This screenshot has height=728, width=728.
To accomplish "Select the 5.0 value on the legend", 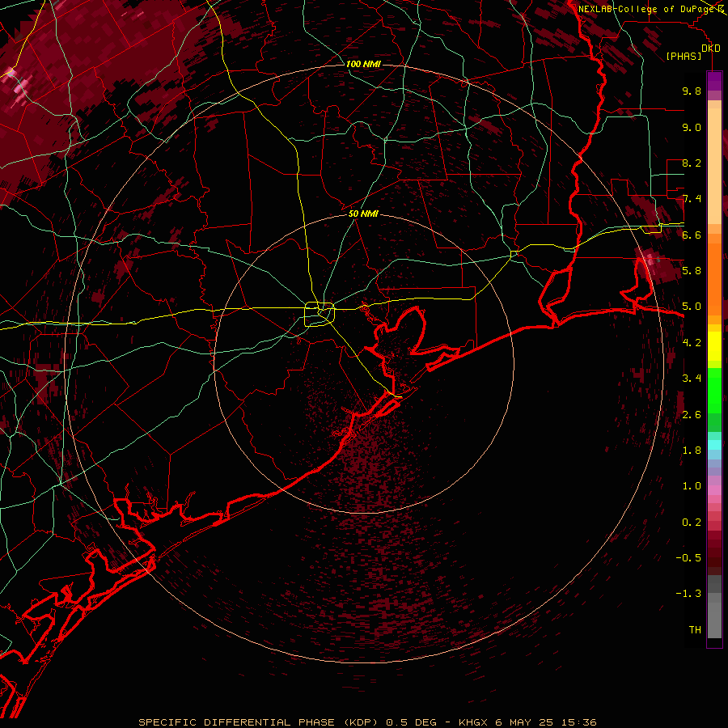I will 692,307.
